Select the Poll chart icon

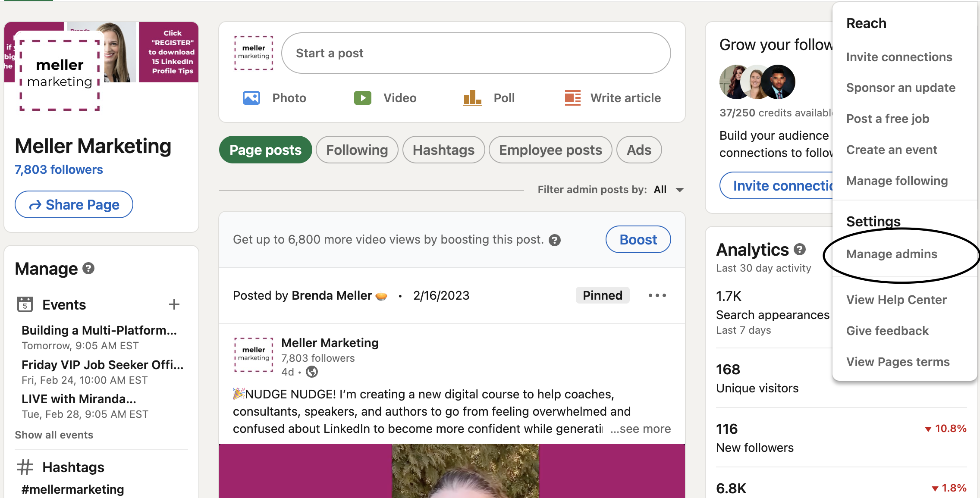pyautogui.click(x=472, y=98)
